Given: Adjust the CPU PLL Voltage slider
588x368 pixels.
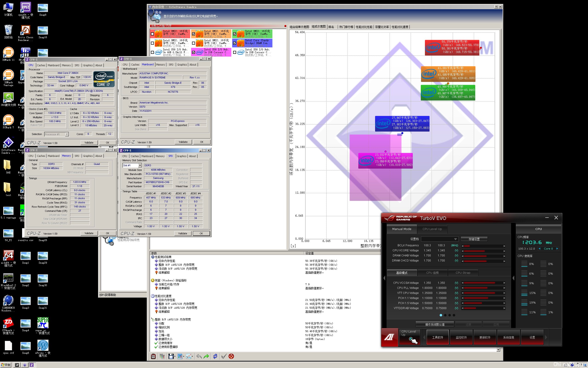Looking at the screenshot, I should tap(483, 288).
